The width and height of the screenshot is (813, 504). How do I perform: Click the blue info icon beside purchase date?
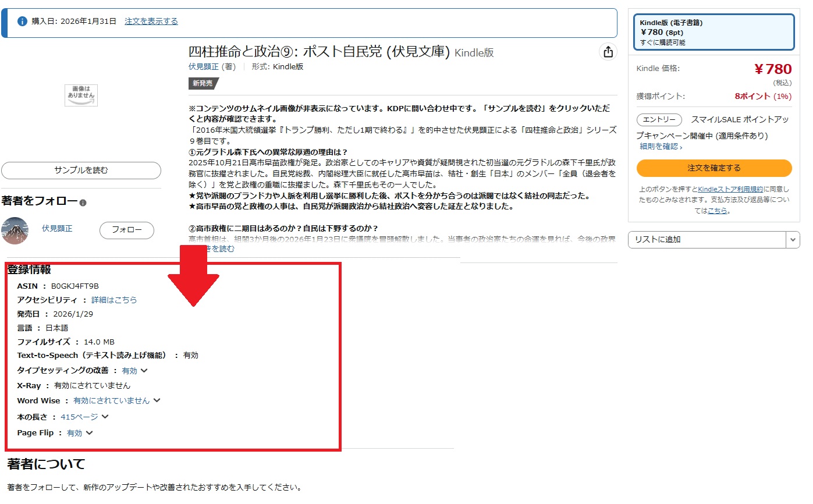(22, 22)
